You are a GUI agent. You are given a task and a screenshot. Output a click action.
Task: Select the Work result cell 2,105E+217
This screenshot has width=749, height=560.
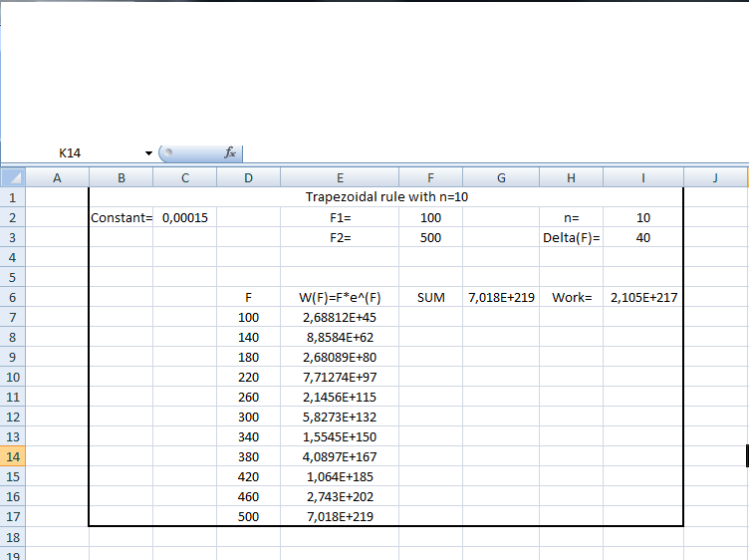642,297
